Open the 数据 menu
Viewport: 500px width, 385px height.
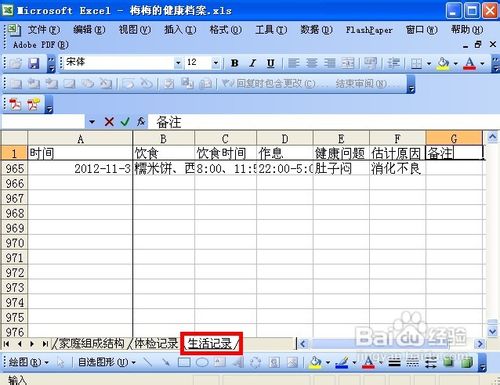pyautogui.click(x=316, y=30)
